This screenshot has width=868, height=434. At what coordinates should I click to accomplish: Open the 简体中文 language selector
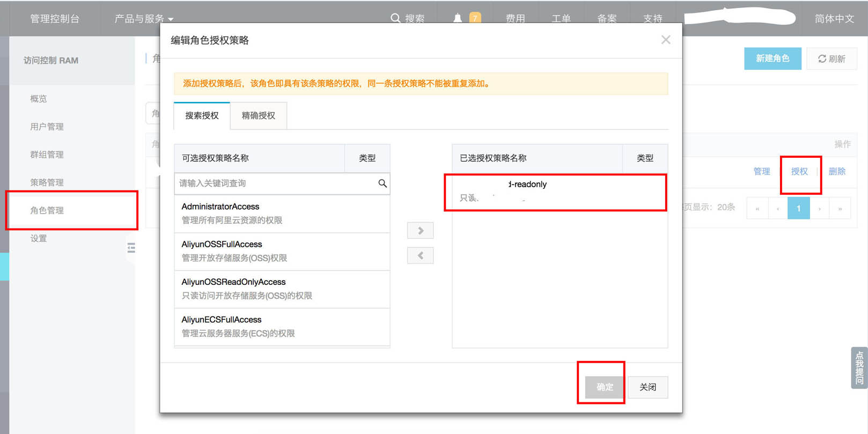[834, 19]
